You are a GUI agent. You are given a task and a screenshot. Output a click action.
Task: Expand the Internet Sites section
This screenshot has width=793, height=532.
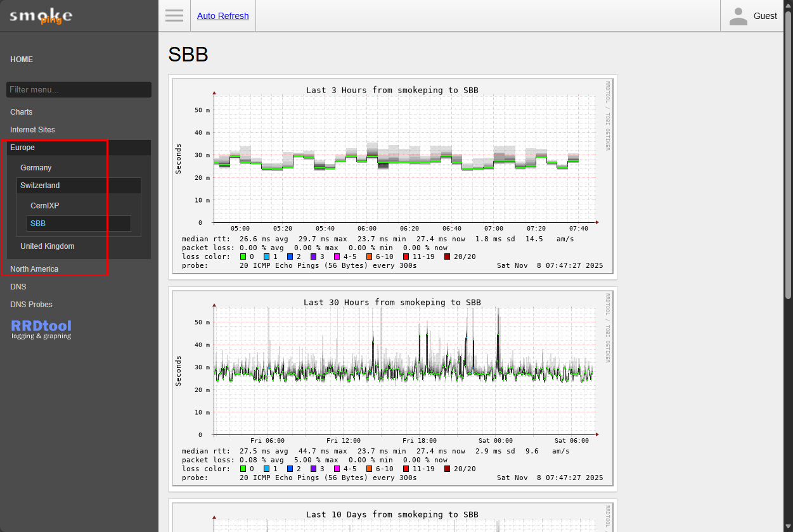coord(32,130)
